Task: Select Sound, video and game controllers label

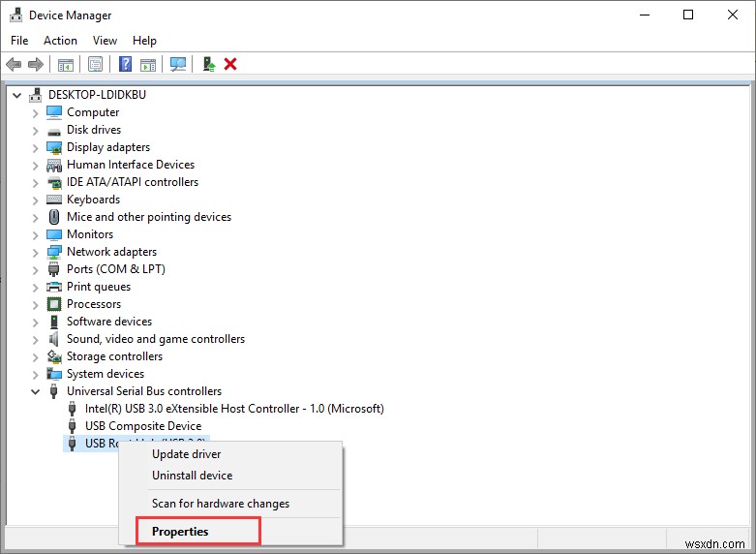Action: pos(156,339)
